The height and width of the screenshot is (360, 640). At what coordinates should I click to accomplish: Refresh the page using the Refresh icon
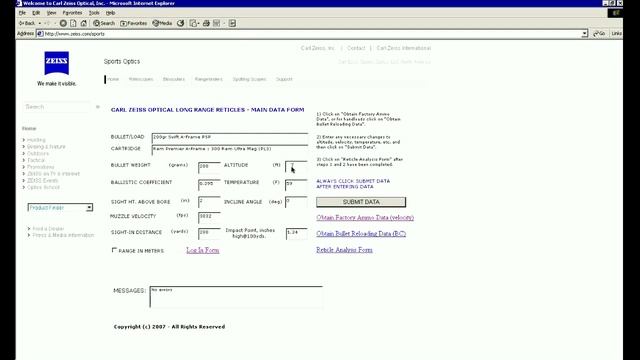point(73,23)
